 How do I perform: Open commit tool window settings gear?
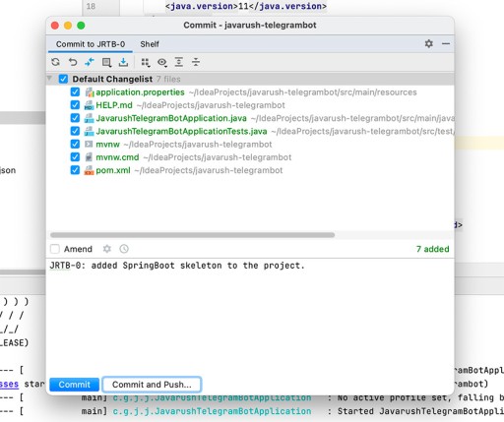429,43
